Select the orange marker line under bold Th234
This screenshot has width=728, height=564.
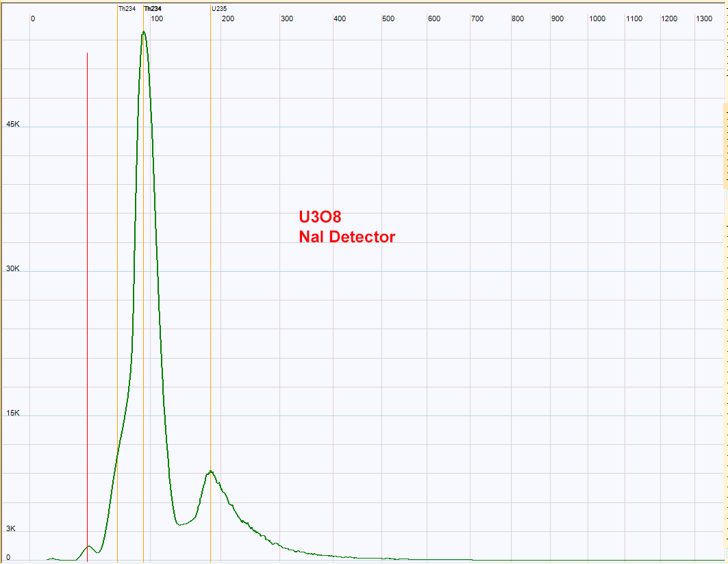(x=143, y=283)
